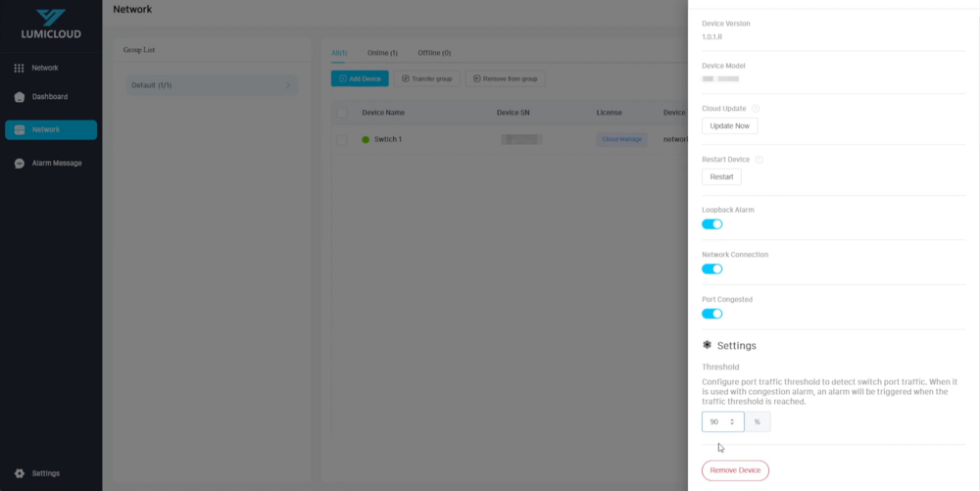Click the Restart Device help icon
Viewport: 980px width, 491px height.
tap(759, 159)
